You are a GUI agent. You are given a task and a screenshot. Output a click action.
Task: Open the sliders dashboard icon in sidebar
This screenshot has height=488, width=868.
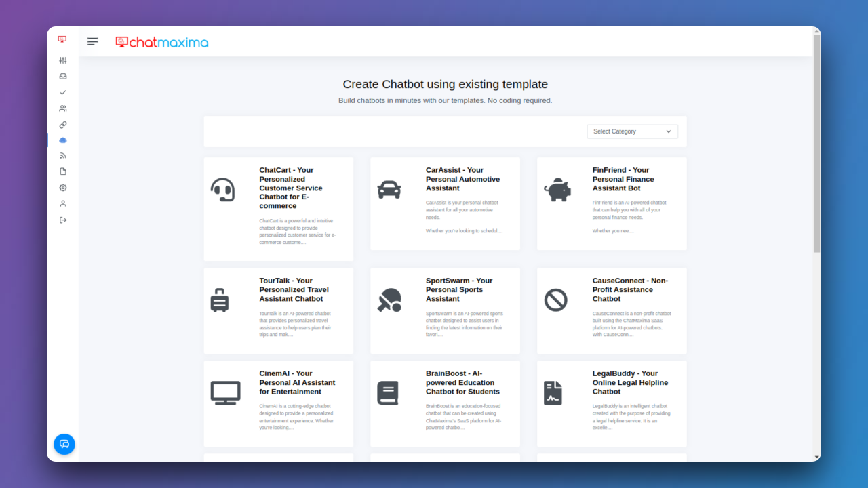tap(63, 60)
